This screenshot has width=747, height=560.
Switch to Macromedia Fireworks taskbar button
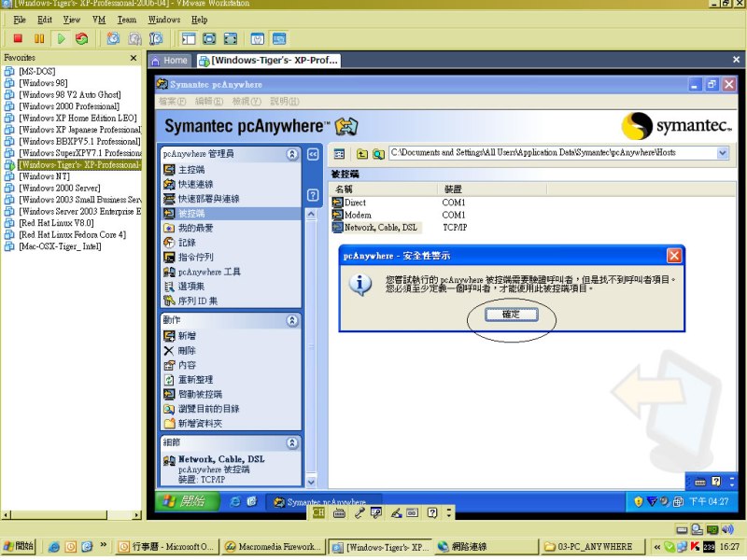(274, 547)
